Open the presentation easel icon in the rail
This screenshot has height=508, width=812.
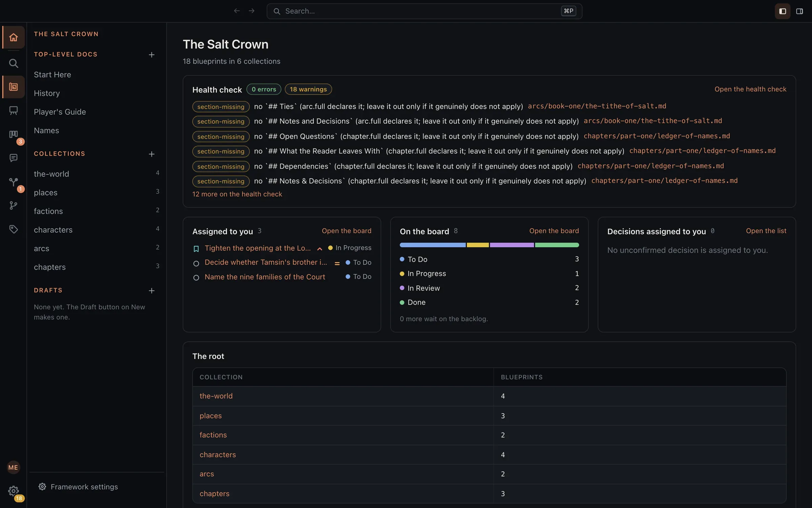14,111
